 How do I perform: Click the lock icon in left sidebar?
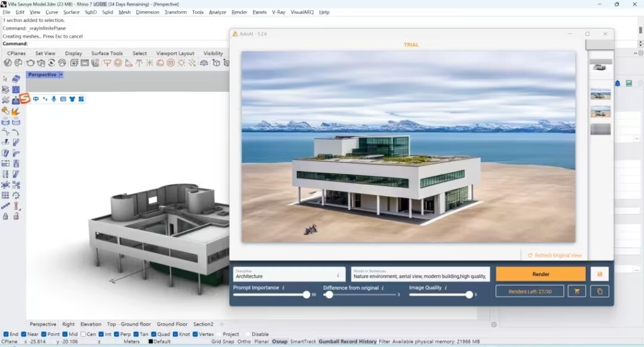click(5, 216)
